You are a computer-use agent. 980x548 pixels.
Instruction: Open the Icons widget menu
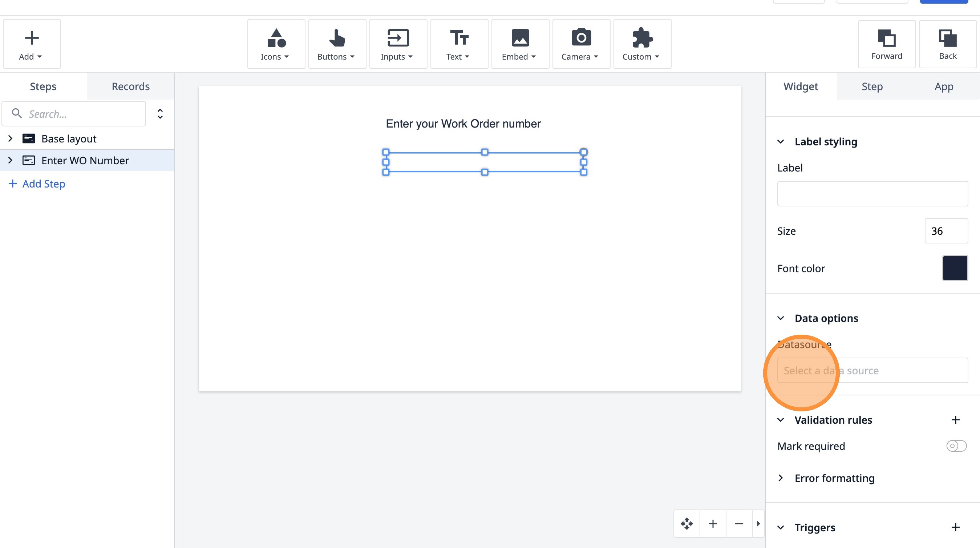point(276,44)
